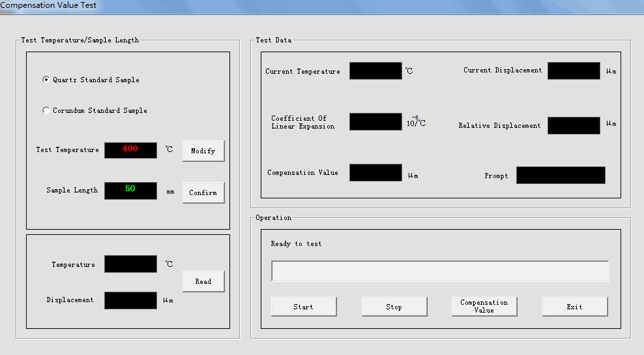Exit the compensation test window
The height and width of the screenshot is (355, 644).
coord(574,307)
